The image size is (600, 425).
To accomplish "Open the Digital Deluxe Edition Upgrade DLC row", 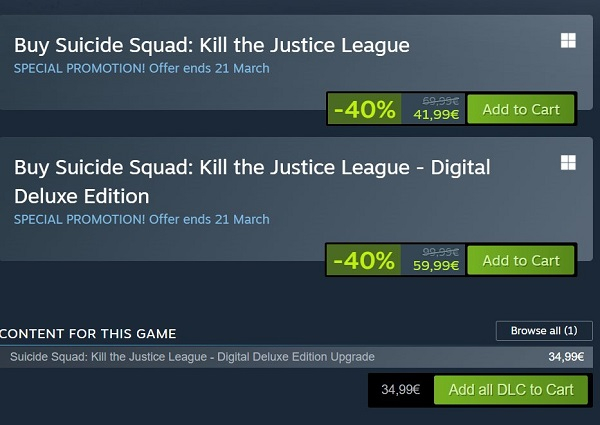I will click(192, 357).
